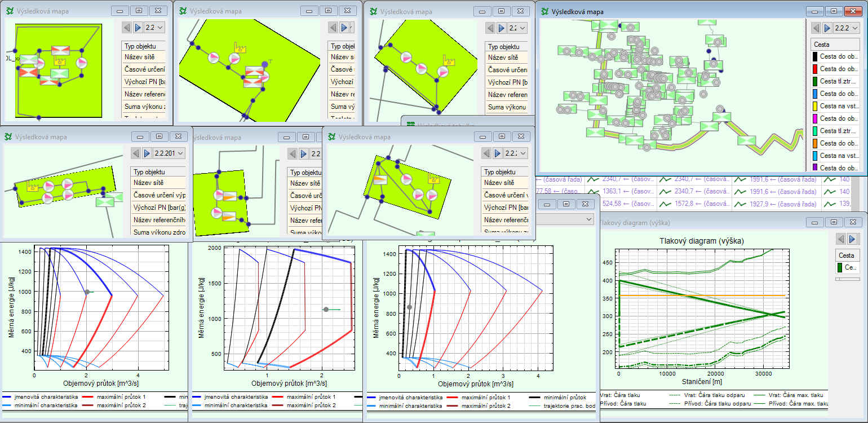
Task: Select 'Výchozí PN [bar(g)' row in 2.2.201 window
Action: click(x=158, y=208)
